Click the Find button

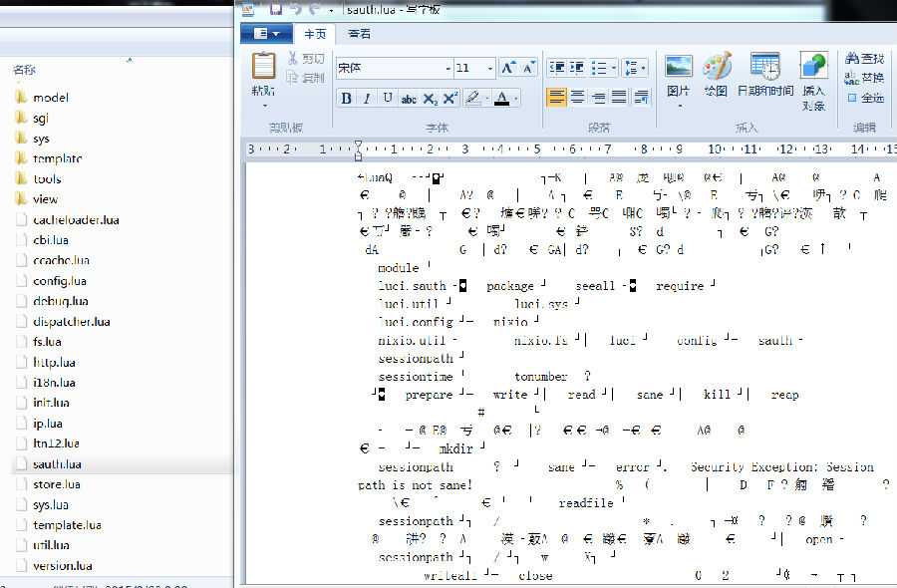point(865,58)
